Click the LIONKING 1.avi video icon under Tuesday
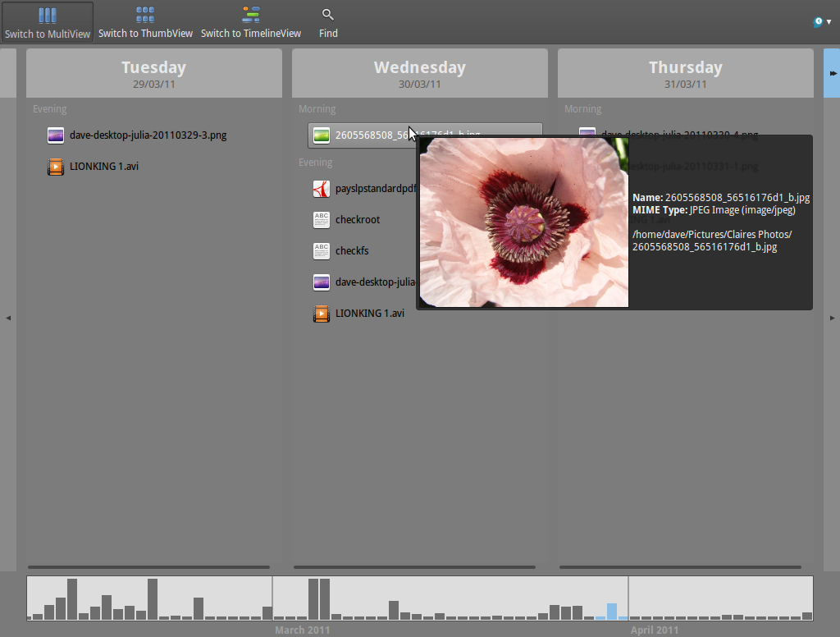The width and height of the screenshot is (840, 637). [56, 166]
